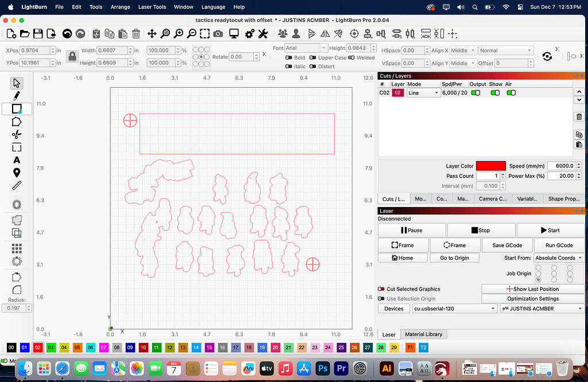Image resolution: width=588 pixels, height=382 pixels.
Task: Open Optimization Settings
Action: coord(532,298)
